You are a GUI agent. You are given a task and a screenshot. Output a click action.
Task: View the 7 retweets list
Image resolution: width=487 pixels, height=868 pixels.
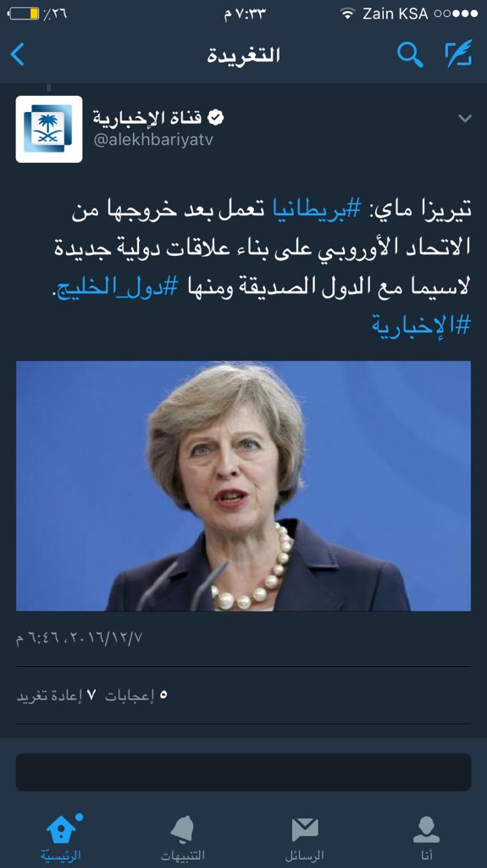click(x=57, y=695)
